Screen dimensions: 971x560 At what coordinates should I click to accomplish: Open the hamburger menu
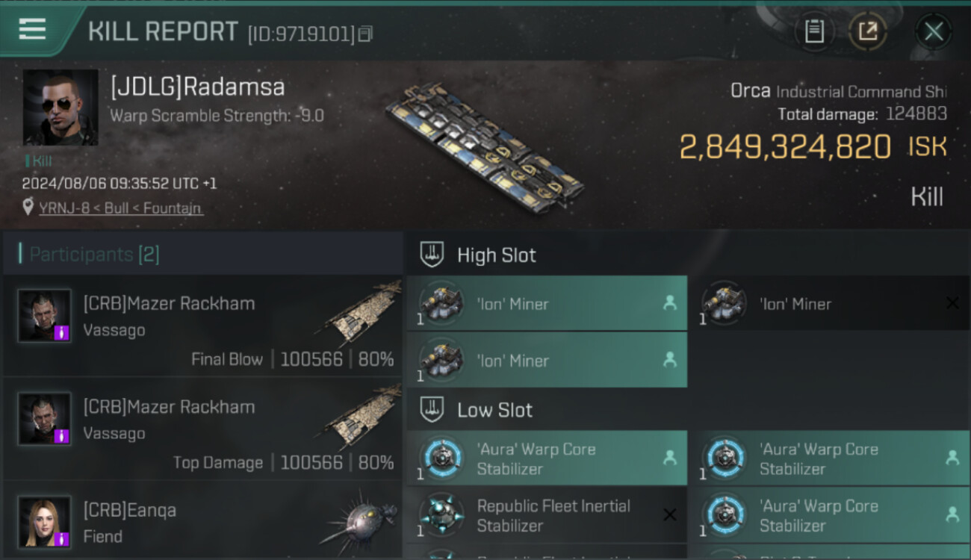32,29
